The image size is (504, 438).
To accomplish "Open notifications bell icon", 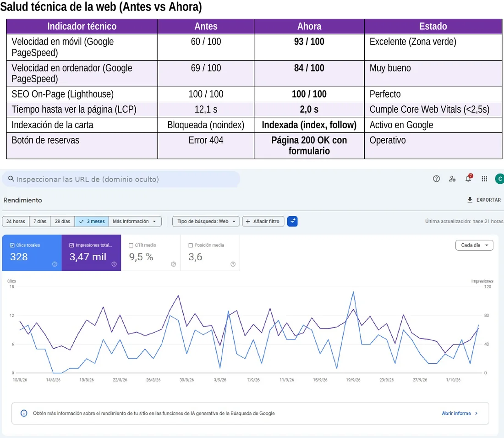I will tap(468, 178).
